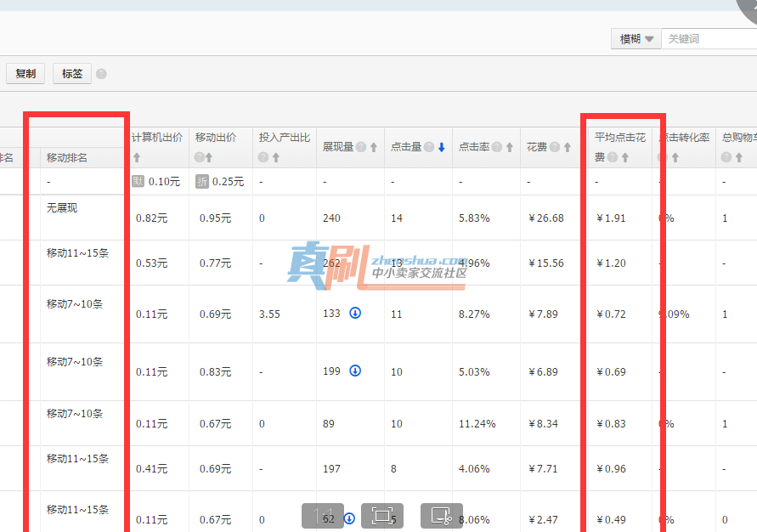Sort 计算机出价 column with its arrow
This screenshot has height=532, width=757.
(x=137, y=157)
